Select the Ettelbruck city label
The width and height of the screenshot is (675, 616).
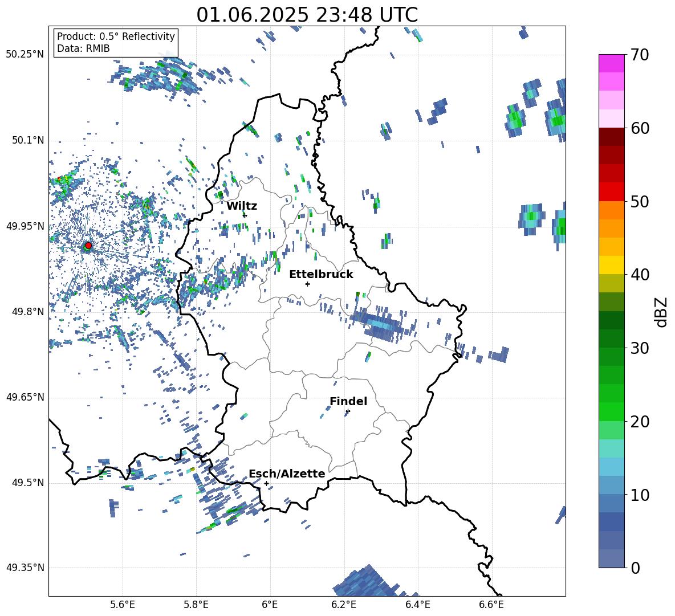321,275
